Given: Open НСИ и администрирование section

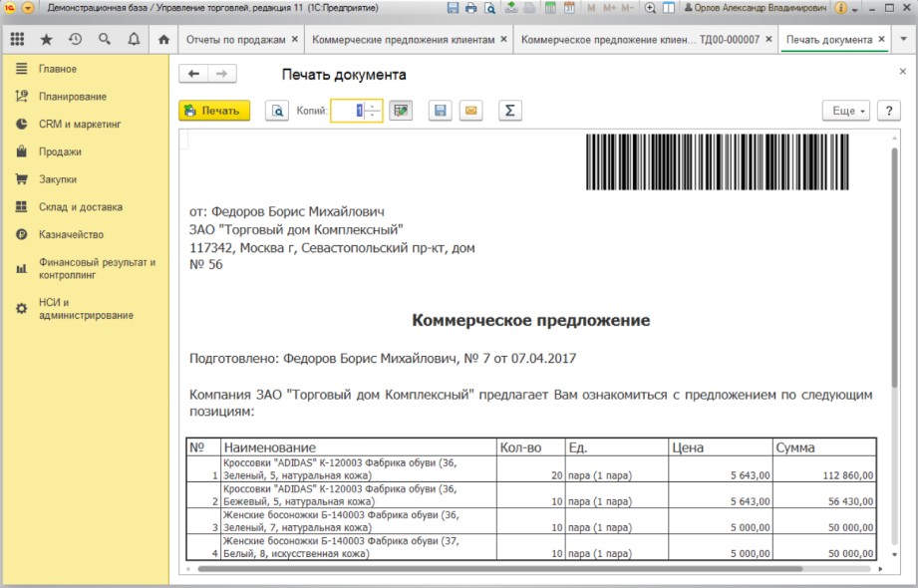Looking at the screenshot, I should click(x=86, y=309).
